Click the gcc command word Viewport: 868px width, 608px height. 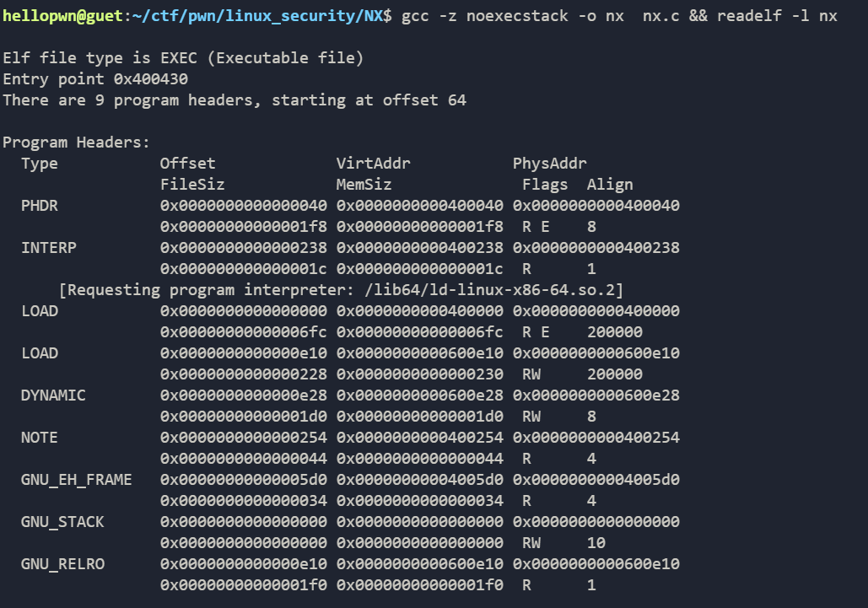(415, 16)
